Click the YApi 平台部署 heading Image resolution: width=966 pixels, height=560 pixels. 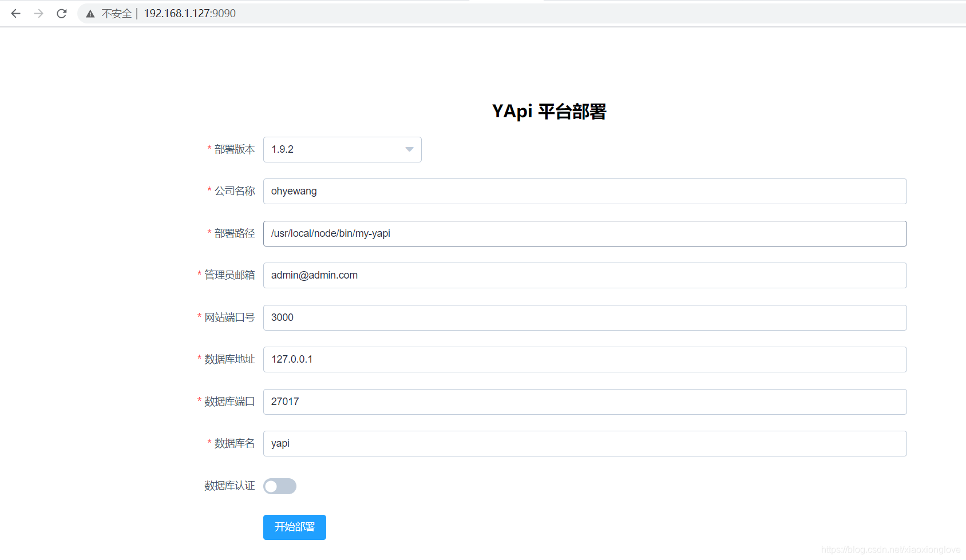pos(549,111)
